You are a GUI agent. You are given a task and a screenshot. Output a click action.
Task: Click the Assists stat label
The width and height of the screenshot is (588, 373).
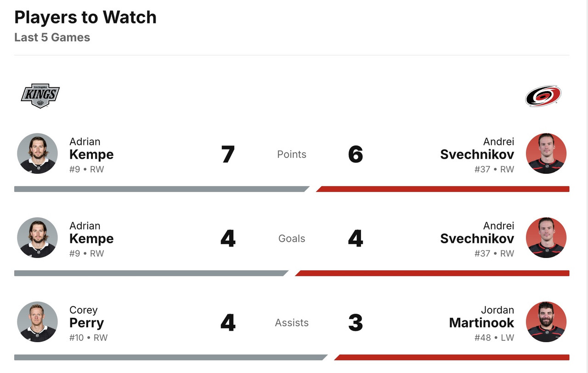coord(292,323)
